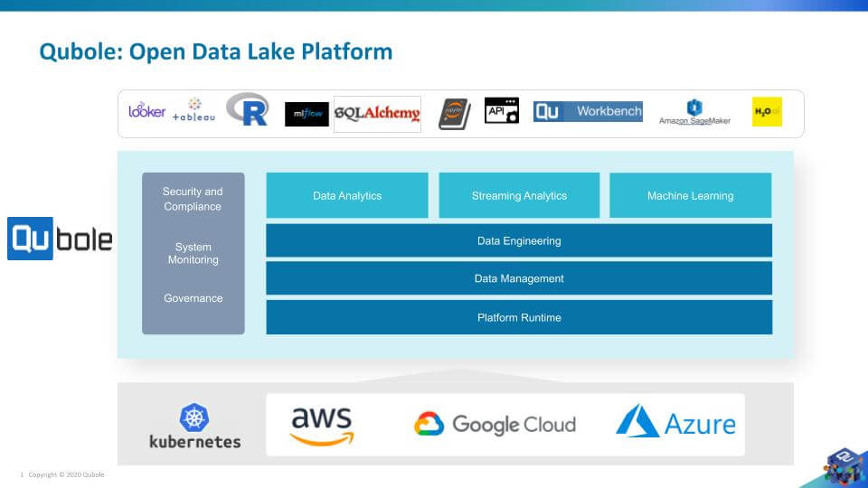Image resolution: width=868 pixels, height=488 pixels.
Task: Click the Google Cloud logo
Action: coord(495,425)
